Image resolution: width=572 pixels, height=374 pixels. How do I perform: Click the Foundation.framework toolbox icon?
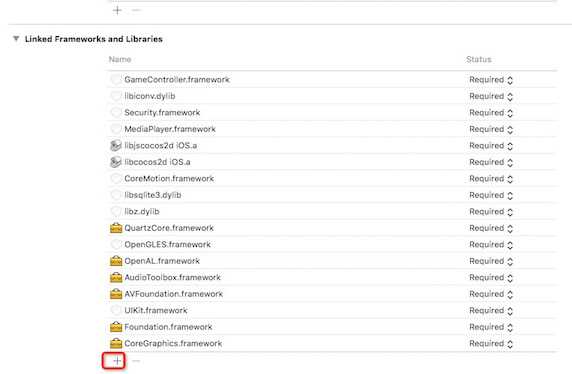(x=116, y=327)
